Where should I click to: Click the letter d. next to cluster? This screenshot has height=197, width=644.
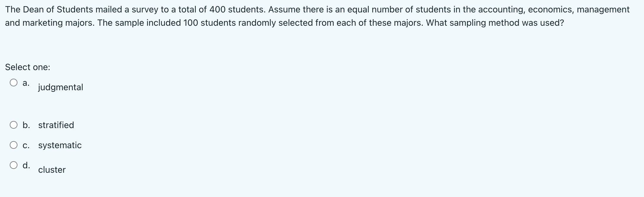(26, 166)
